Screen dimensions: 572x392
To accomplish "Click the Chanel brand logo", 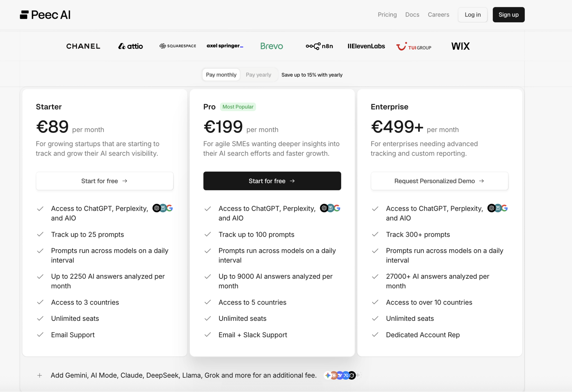I will [x=83, y=46].
